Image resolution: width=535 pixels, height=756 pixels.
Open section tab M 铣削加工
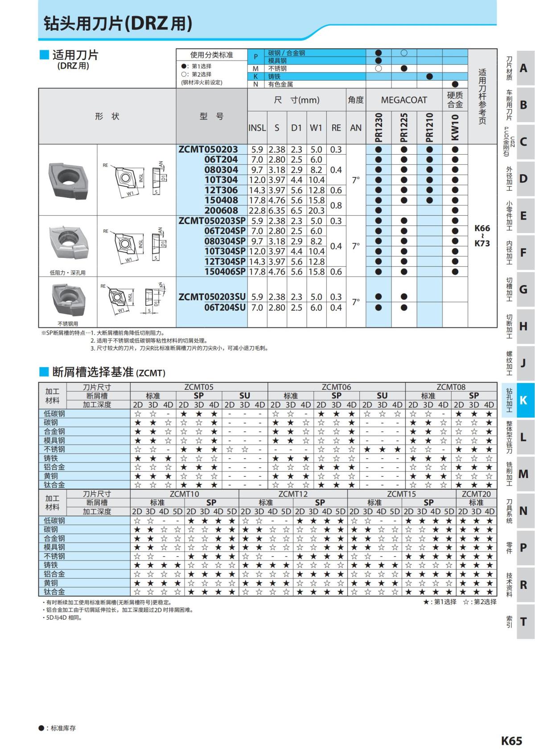519,474
